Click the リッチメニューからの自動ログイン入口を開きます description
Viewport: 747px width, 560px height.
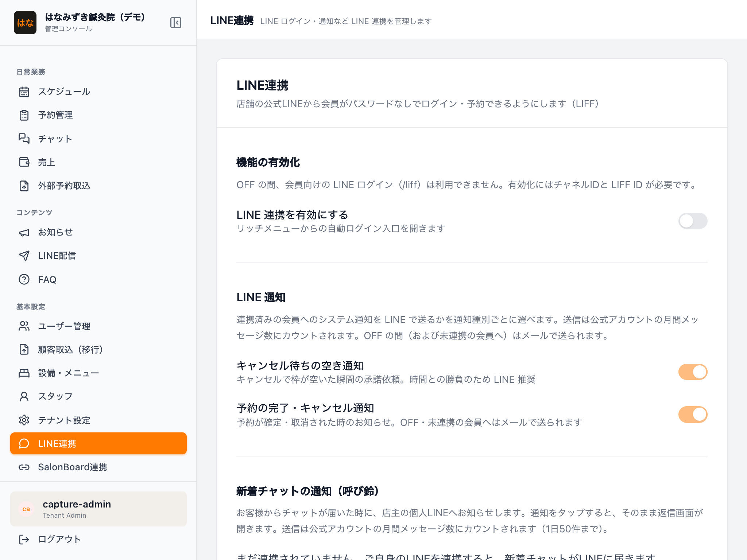tap(341, 229)
